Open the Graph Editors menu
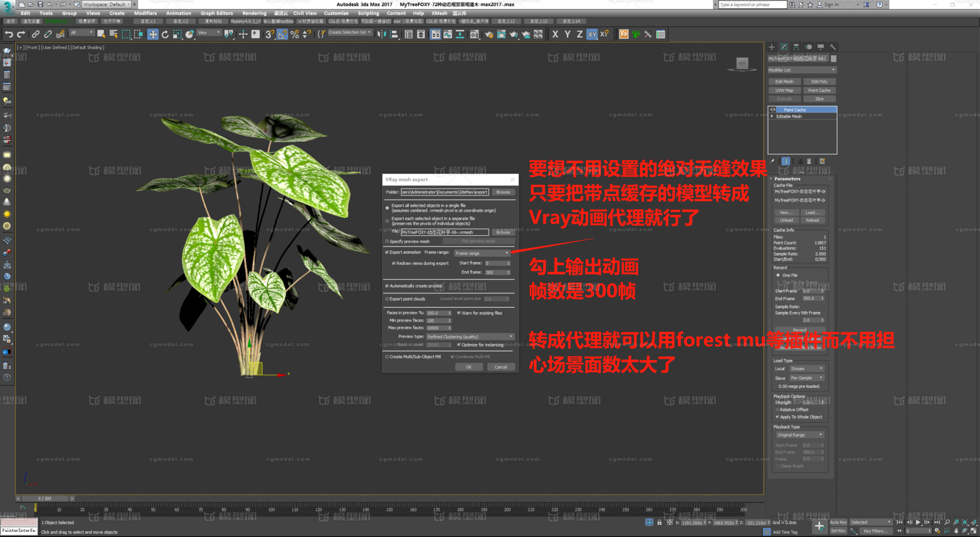The width and height of the screenshot is (980, 537). 216,13
